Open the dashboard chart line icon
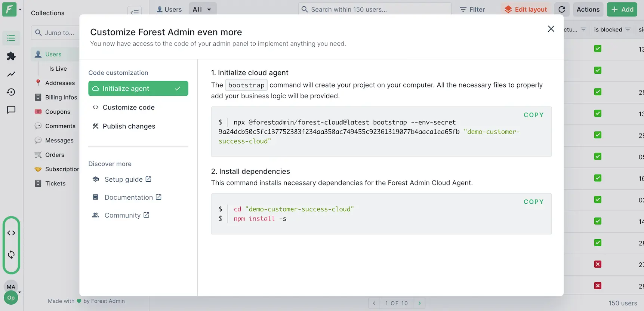 11,74
